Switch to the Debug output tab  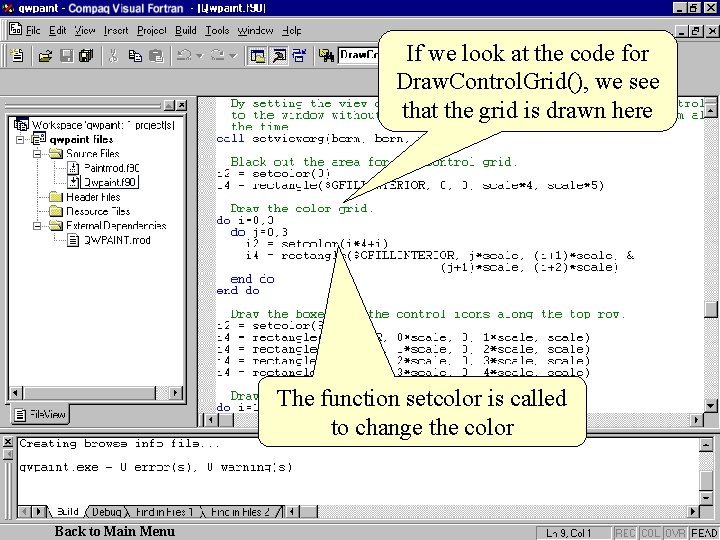[107, 512]
